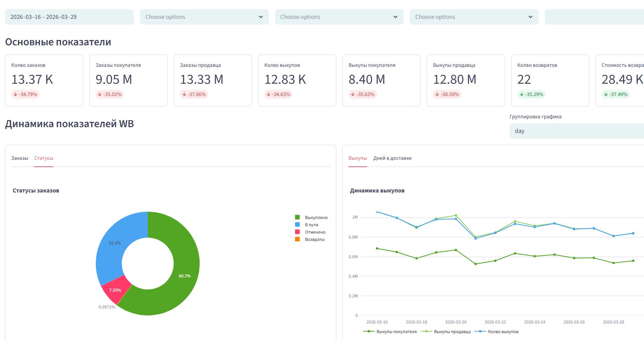Select the -37.49% change value
This screenshot has height=340, width=644.
click(619, 95)
